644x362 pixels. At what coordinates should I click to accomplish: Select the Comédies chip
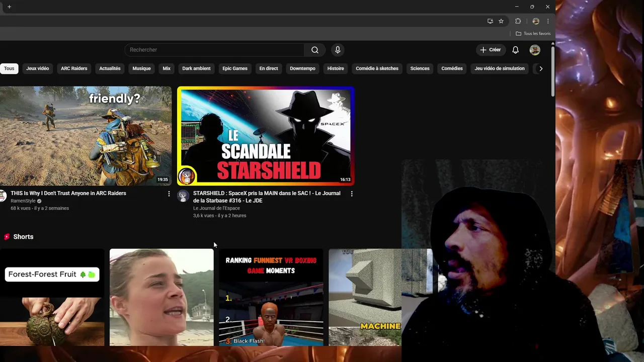click(x=452, y=68)
